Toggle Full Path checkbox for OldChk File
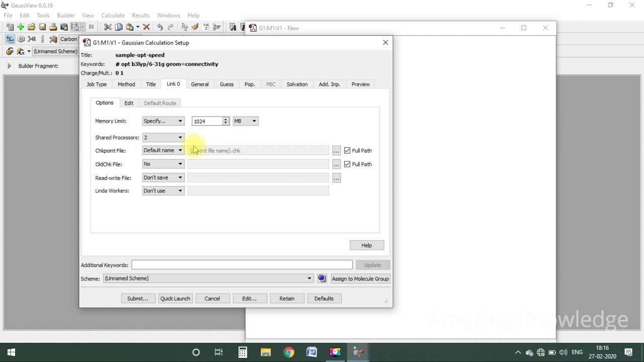The width and height of the screenshot is (644, 362). click(347, 164)
